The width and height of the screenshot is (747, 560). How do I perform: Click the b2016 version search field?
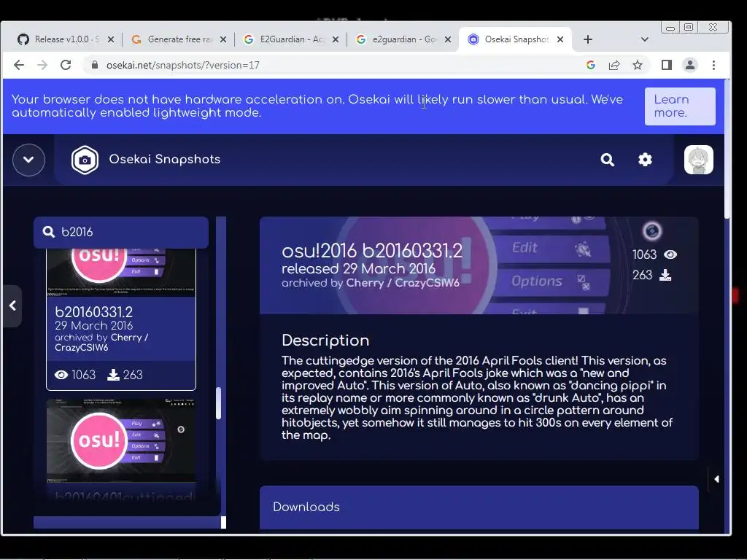pyautogui.click(x=121, y=232)
